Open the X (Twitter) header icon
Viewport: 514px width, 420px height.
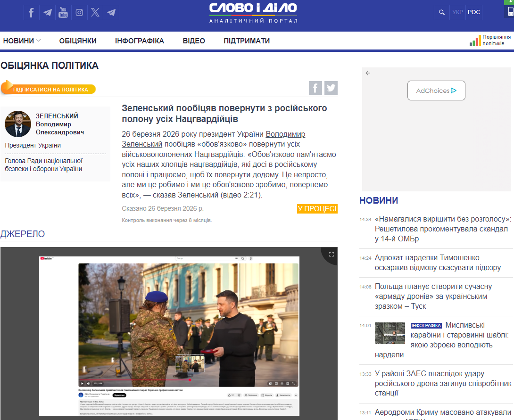coord(95,13)
